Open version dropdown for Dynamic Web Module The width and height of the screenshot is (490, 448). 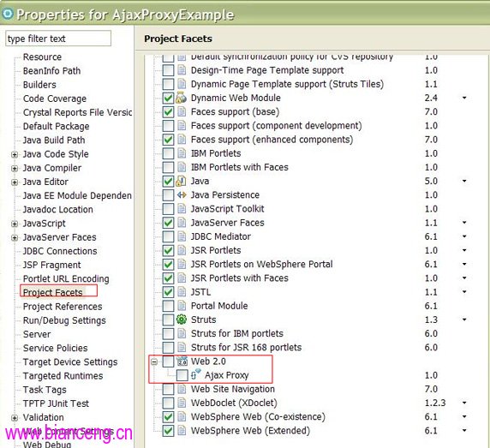tap(464, 98)
